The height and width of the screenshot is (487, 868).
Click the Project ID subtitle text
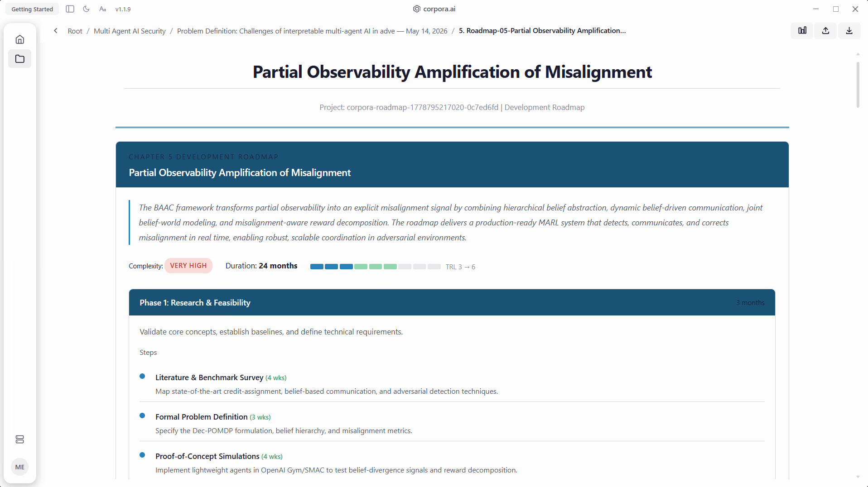[x=452, y=107]
